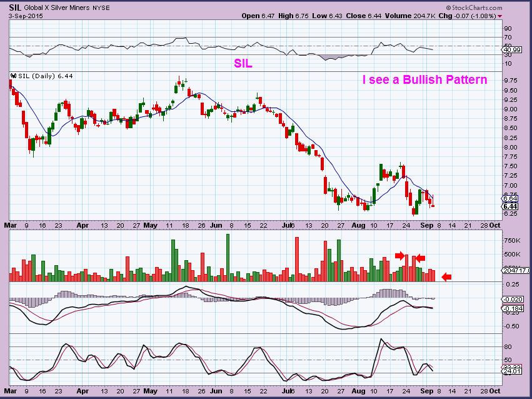Click the '9.50' price axis label
This screenshot has width=532, height=399.
point(511,91)
